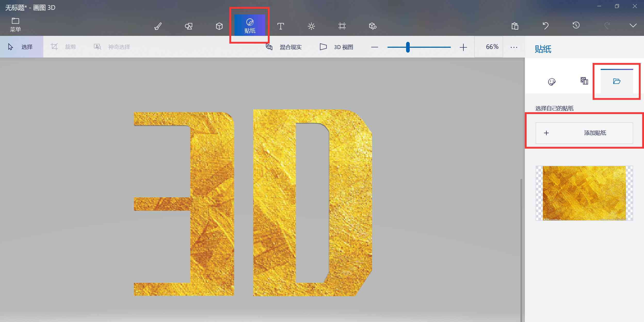This screenshot has width=644, height=322.
Task: Click the grayed Redo arrow
Action: 607,26
